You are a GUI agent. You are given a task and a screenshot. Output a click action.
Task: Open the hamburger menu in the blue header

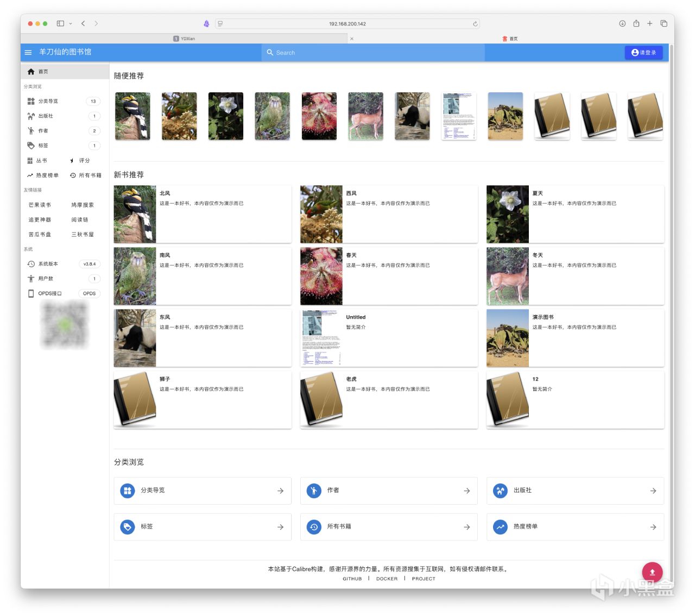pos(28,53)
